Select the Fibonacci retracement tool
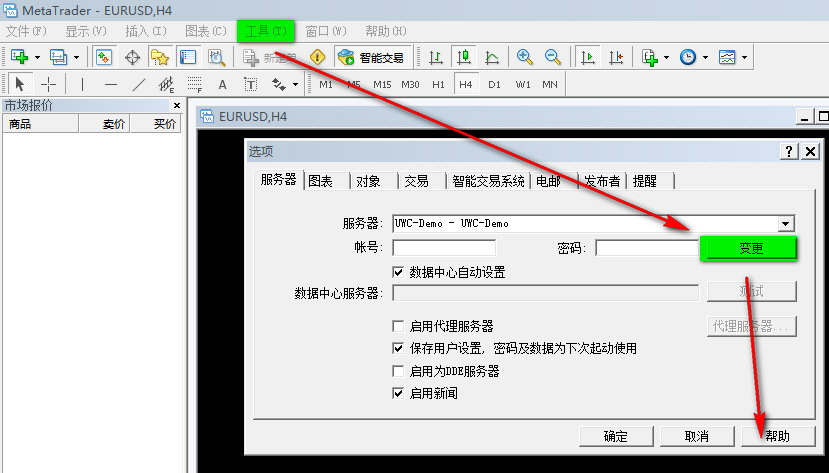The width and height of the screenshot is (829, 473). [x=195, y=85]
